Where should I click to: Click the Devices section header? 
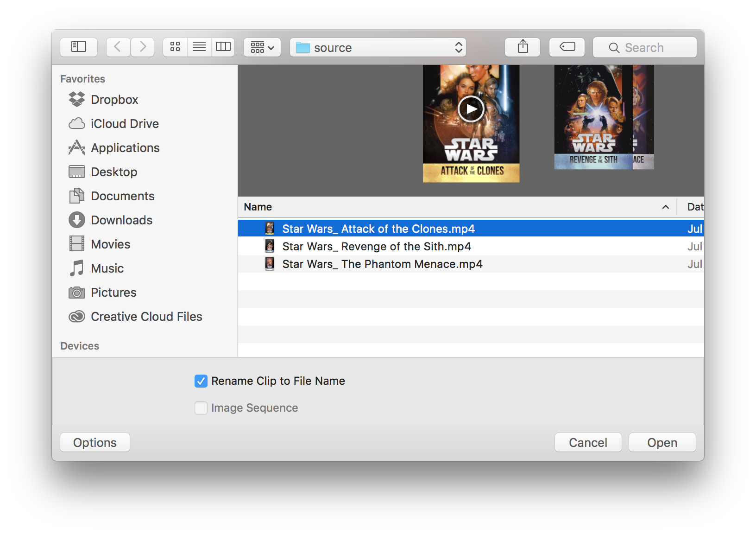[80, 346]
